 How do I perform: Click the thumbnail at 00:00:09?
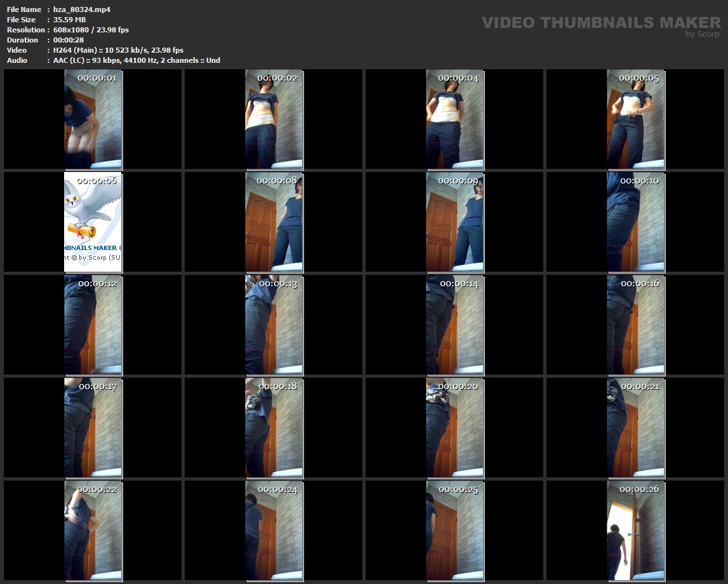(x=455, y=222)
